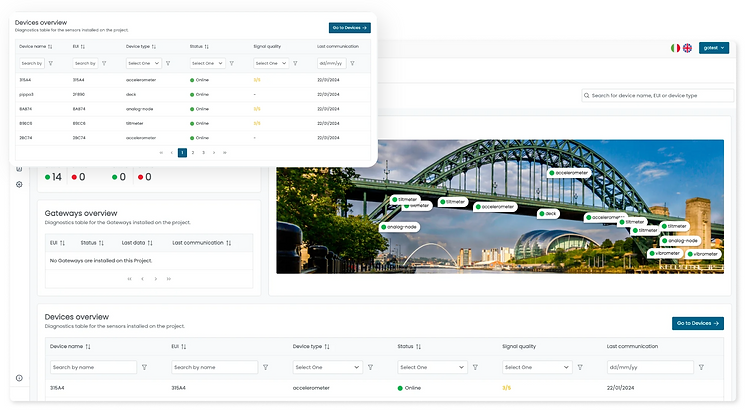Viewport: 753px width, 415px height.
Task: Select the deck sensor marker on bridge
Action: (x=548, y=213)
